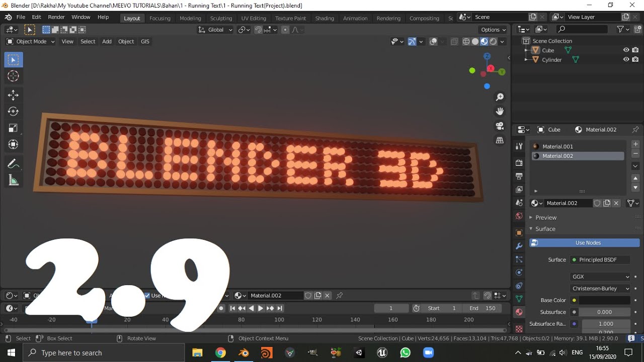Remove material slot with minus button
Viewport: 644px width, 362px height.
pyautogui.click(x=635, y=154)
